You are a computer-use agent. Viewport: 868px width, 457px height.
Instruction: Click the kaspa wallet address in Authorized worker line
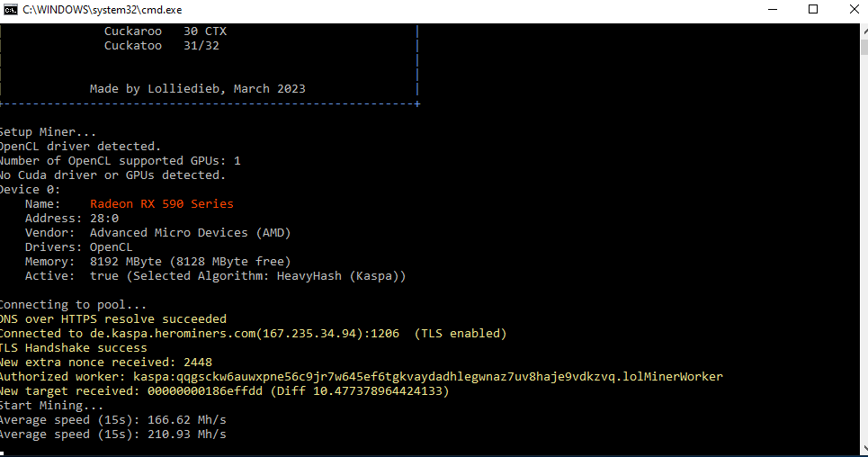(x=374, y=377)
